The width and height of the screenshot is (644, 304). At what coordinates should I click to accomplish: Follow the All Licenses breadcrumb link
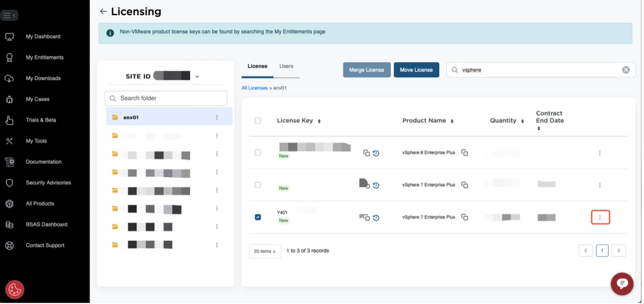tap(254, 88)
